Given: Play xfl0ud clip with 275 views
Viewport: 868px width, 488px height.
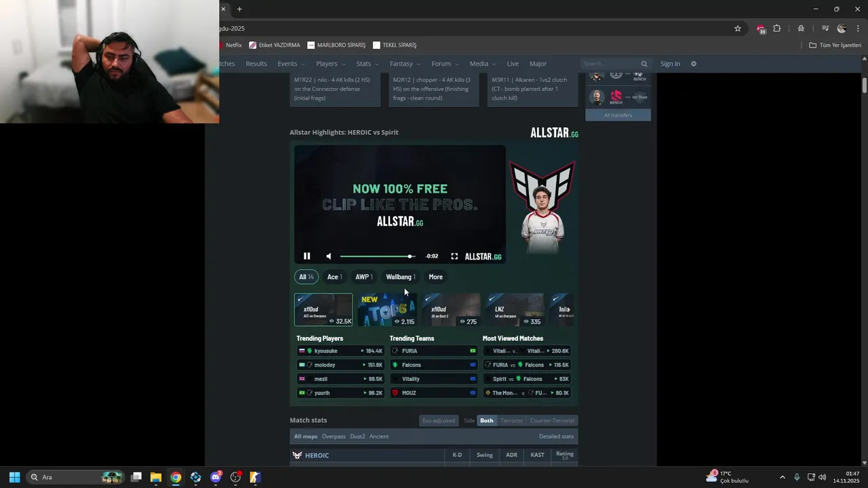Looking at the screenshot, I should [451, 310].
